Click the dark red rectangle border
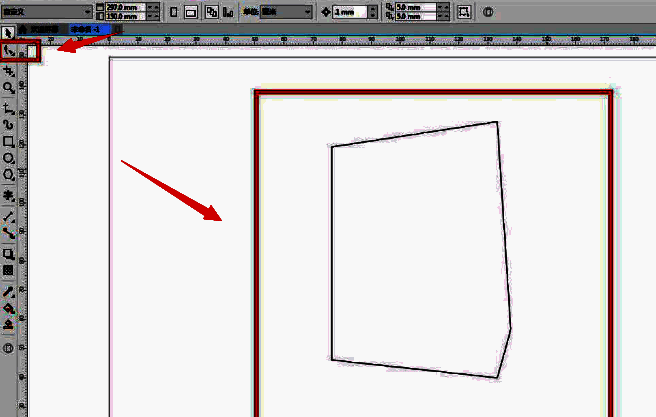This screenshot has width=656, height=417. (256, 250)
